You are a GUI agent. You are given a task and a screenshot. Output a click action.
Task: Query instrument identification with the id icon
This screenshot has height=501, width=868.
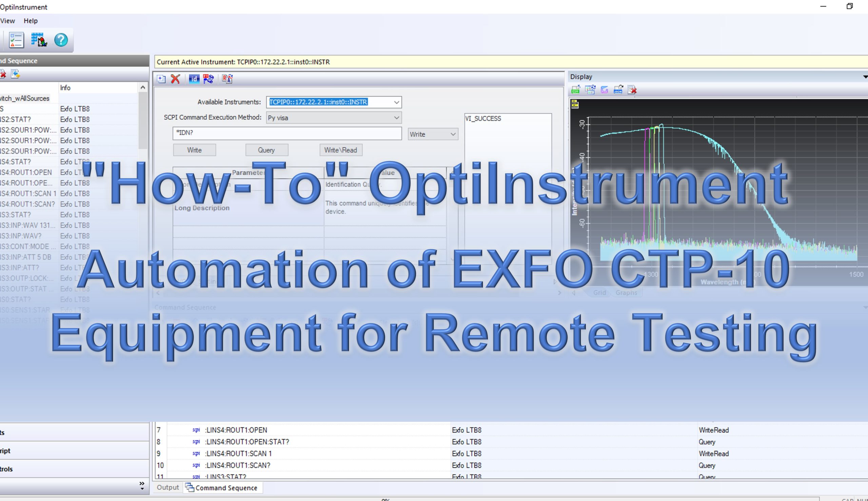pos(195,79)
